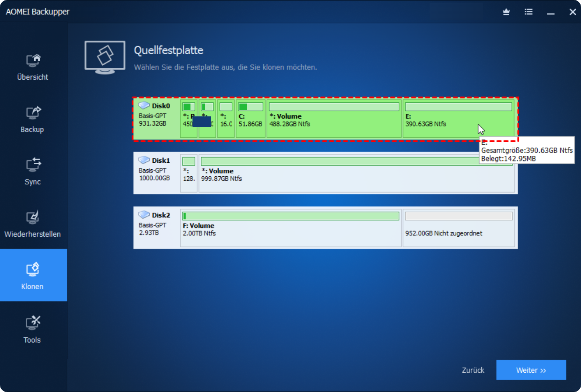
Task: Click the Disk0 drive icon
Action: [x=144, y=105]
